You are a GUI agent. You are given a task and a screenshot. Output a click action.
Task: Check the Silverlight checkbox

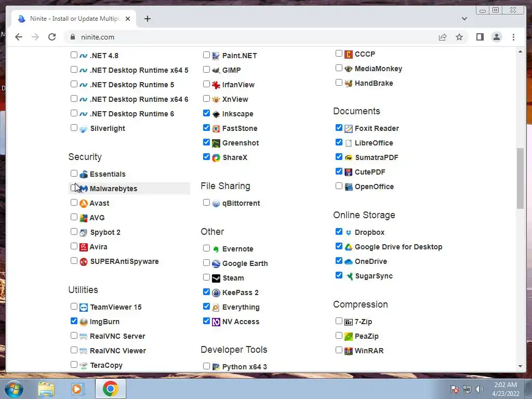(x=74, y=128)
